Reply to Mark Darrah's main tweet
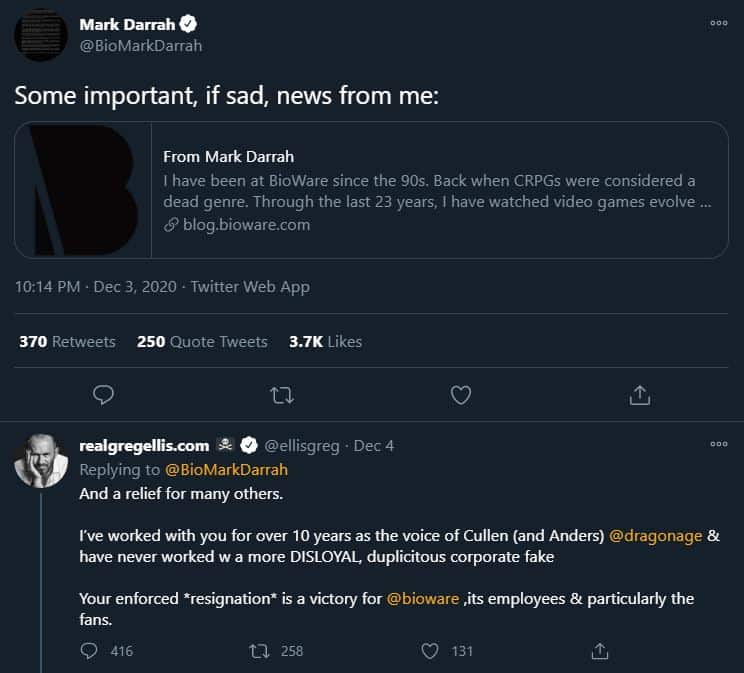The height and width of the screenshot is (673, 744). click(x=104, y=395)
